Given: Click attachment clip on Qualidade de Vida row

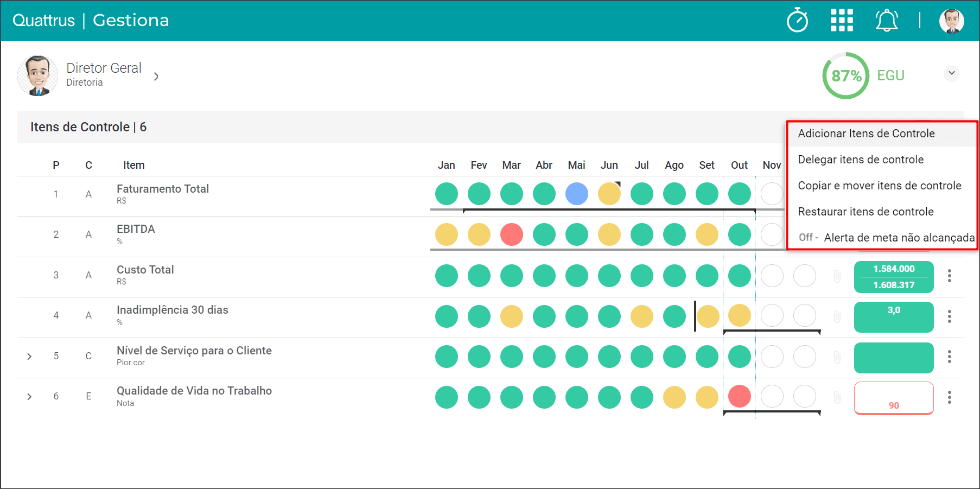Looking at the screenshot, I should [837, 397].
